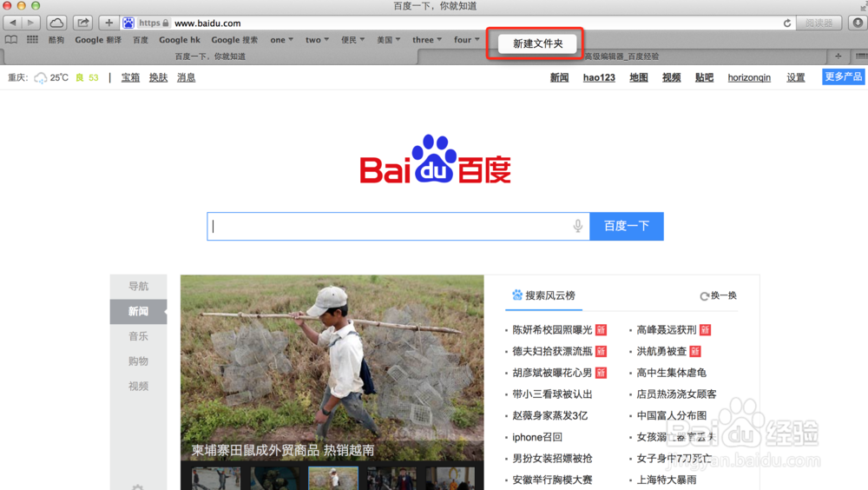Screen dimensions: 868x490
Task: Open iCloud tabs cloud icon
Action: coord(56,23)
